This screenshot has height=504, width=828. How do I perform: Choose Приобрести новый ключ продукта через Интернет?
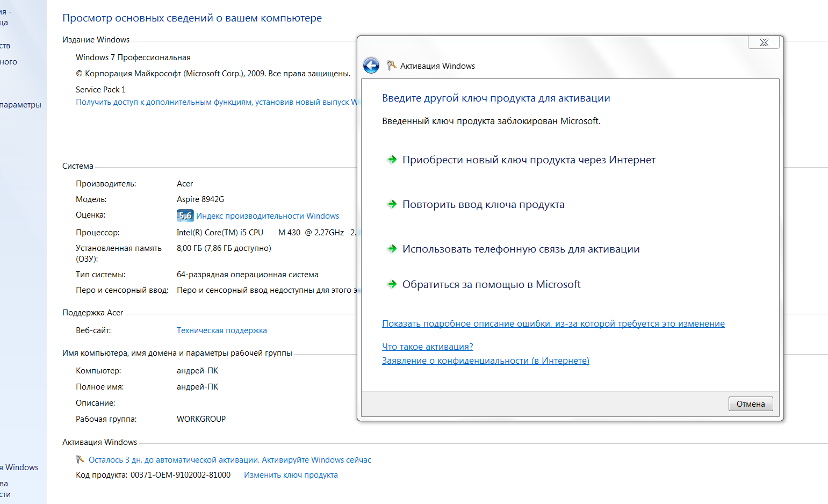(x=529, y=160)
